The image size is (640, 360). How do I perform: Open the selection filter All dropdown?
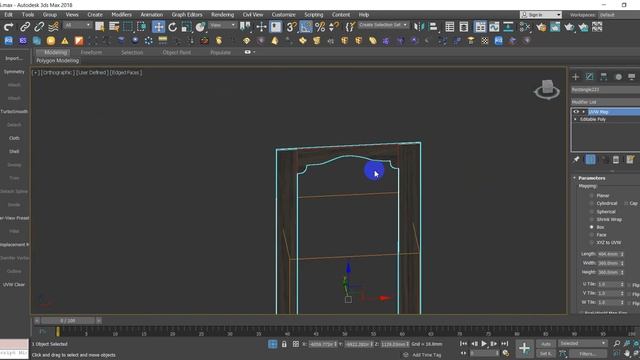tap(77, 25)
